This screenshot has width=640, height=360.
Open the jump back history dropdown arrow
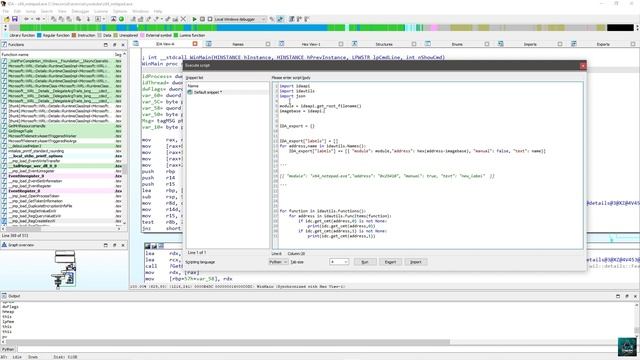(31, 19)
